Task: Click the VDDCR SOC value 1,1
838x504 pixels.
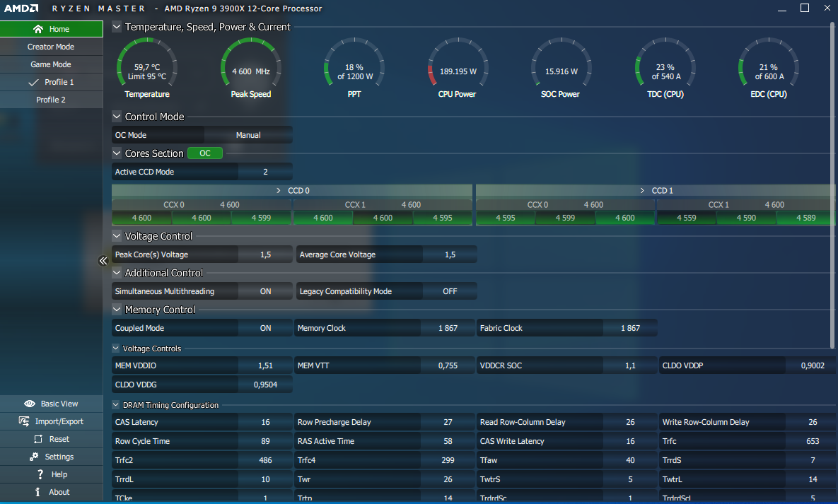Action: tap(630, 365)
